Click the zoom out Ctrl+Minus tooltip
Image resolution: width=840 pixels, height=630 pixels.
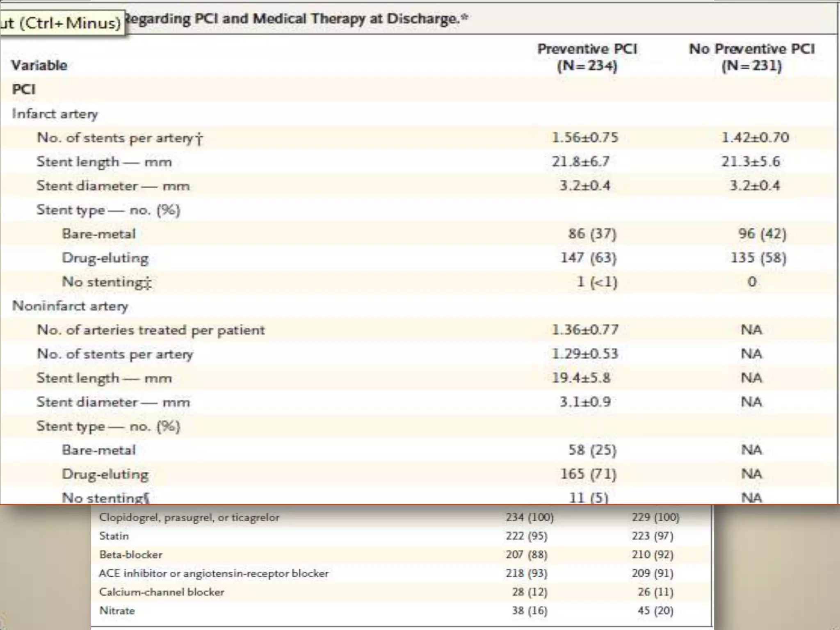[x=62, y=23]
